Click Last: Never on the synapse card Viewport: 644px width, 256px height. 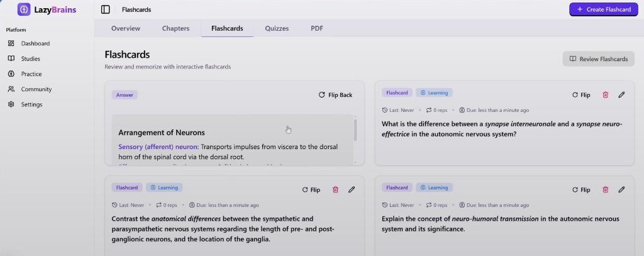pyautogui.click(x=398, y=110)
